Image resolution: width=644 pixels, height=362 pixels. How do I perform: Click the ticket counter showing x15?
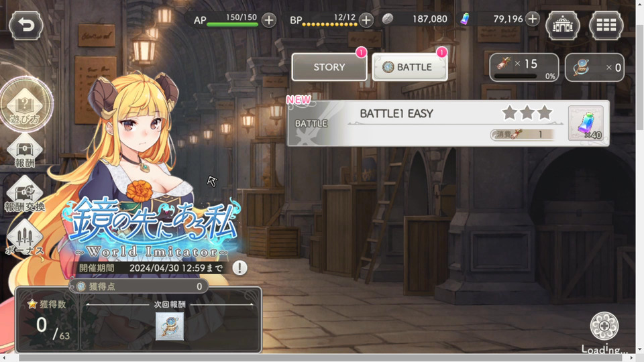pyautogui.click(x=524, y=67)
